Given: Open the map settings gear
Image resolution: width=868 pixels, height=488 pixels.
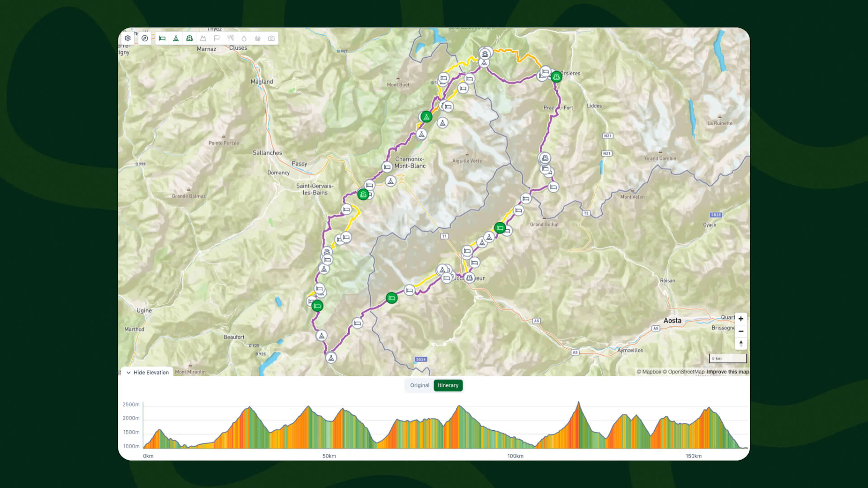Looking at the screenshot, I should click(x=128, y=38).
